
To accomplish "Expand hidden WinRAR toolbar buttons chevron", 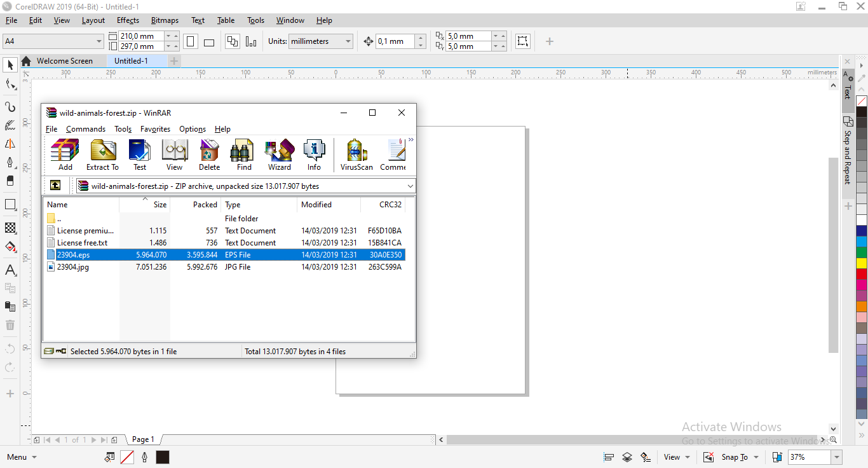I will [410, 140].
